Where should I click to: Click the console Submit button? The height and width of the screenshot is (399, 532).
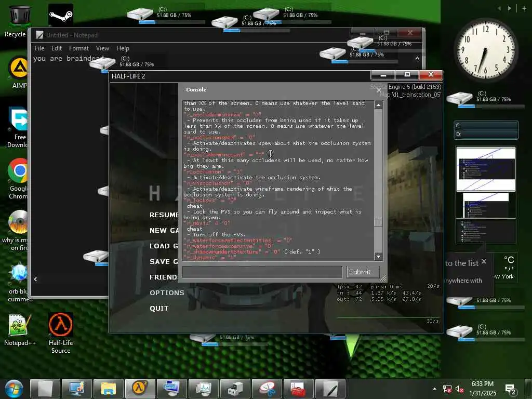coord(363,272)
